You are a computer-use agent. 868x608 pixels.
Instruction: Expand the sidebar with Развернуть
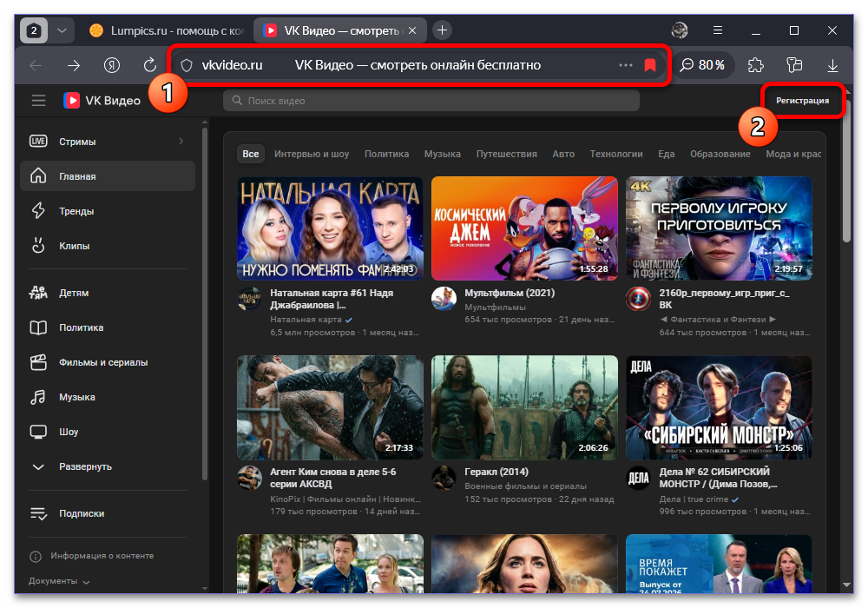coord(108,466)
